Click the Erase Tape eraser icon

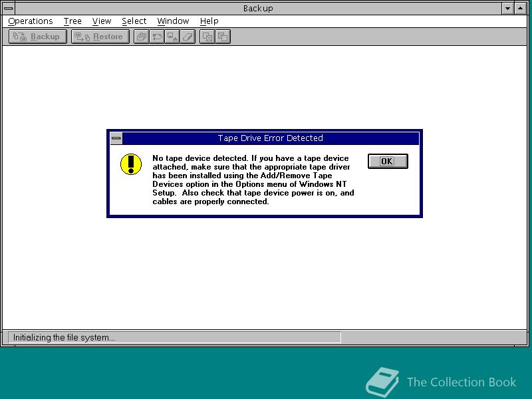point(188,37)
